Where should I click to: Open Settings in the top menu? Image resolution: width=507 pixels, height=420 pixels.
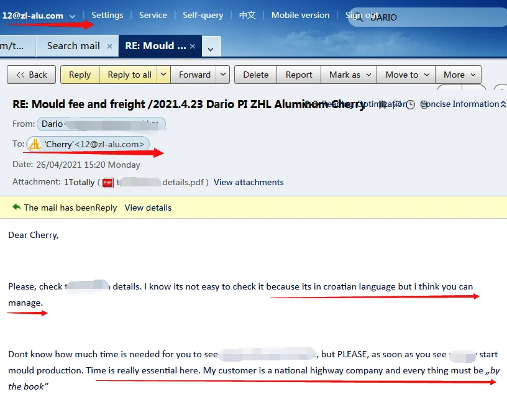107,15
